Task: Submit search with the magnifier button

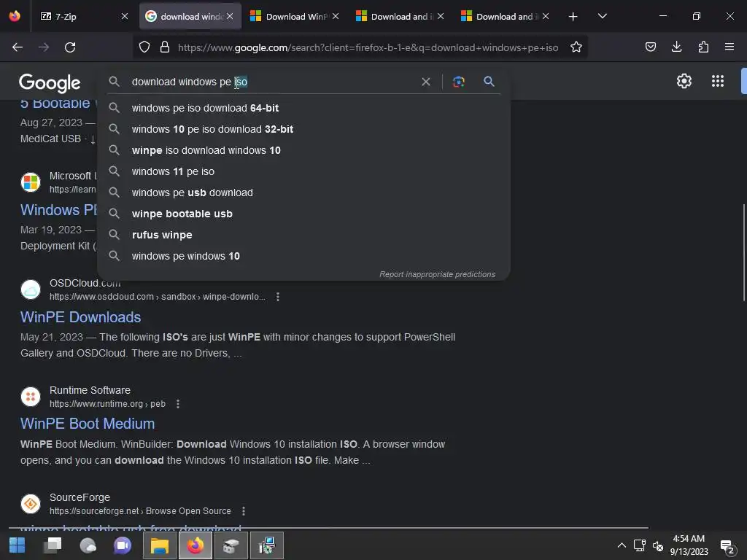Action: (x=489, y=82)
